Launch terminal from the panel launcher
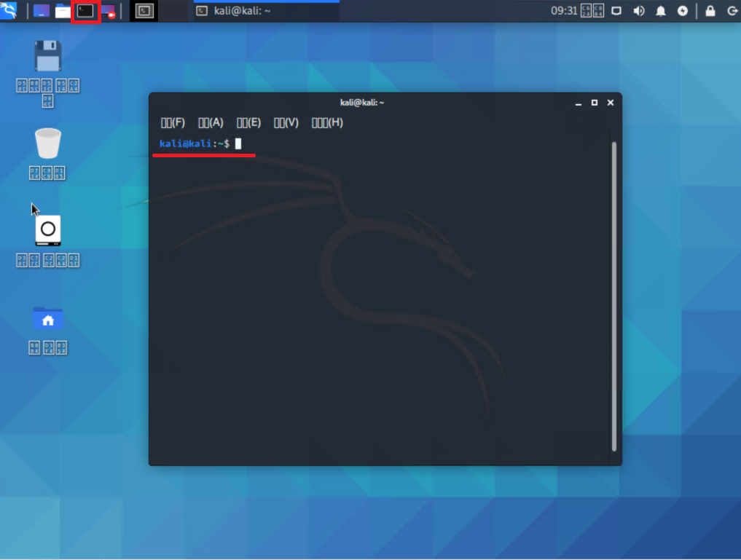This screenshot has width=741, height=560. pyautogui.click(x=85, y=11)
